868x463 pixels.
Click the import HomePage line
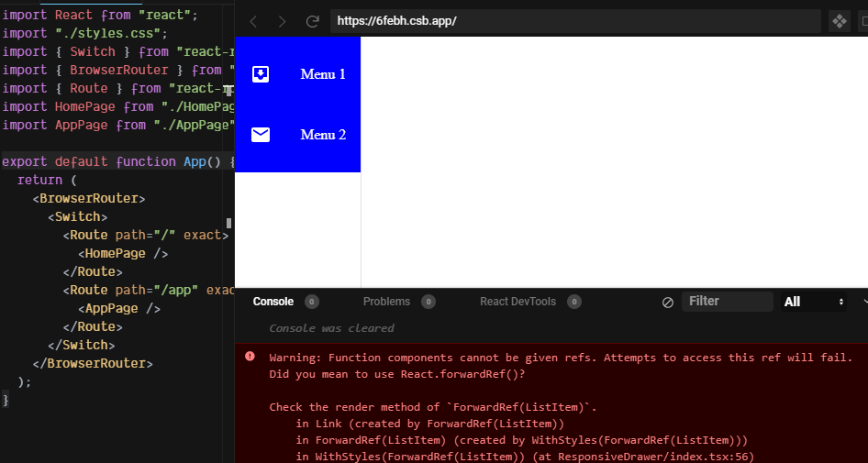(x=118, y=106)
